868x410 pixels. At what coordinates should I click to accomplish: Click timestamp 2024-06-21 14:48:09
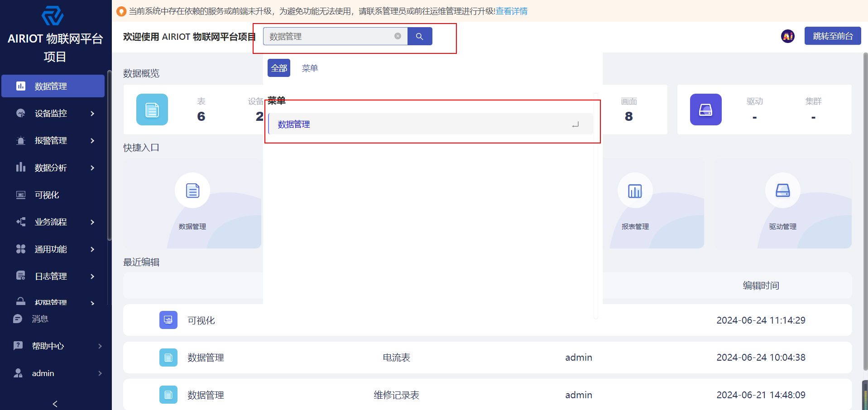[761, 395]
